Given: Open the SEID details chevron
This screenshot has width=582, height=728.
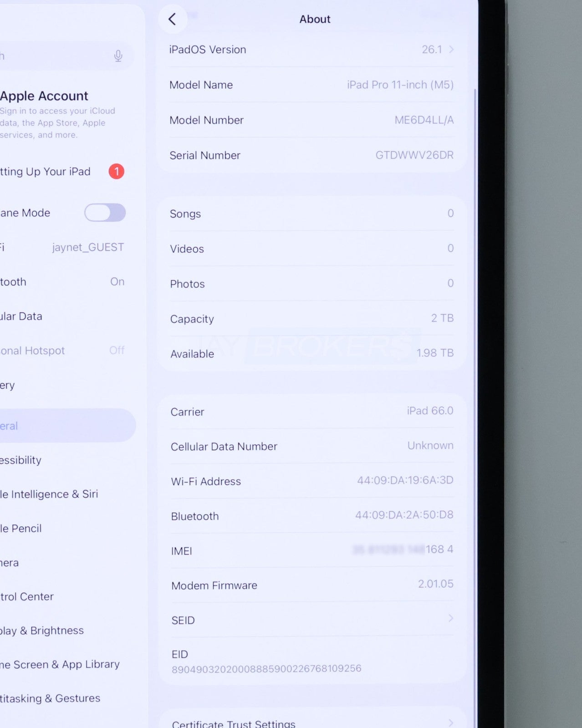Looking at the screenshot, I should [450, 618].
